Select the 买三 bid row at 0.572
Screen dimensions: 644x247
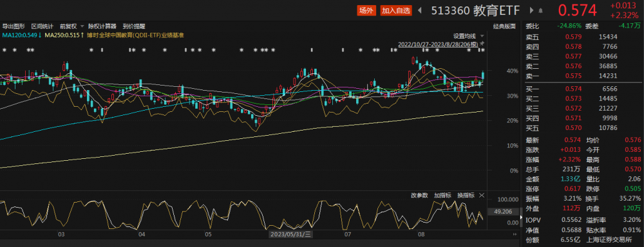[583, 108]
